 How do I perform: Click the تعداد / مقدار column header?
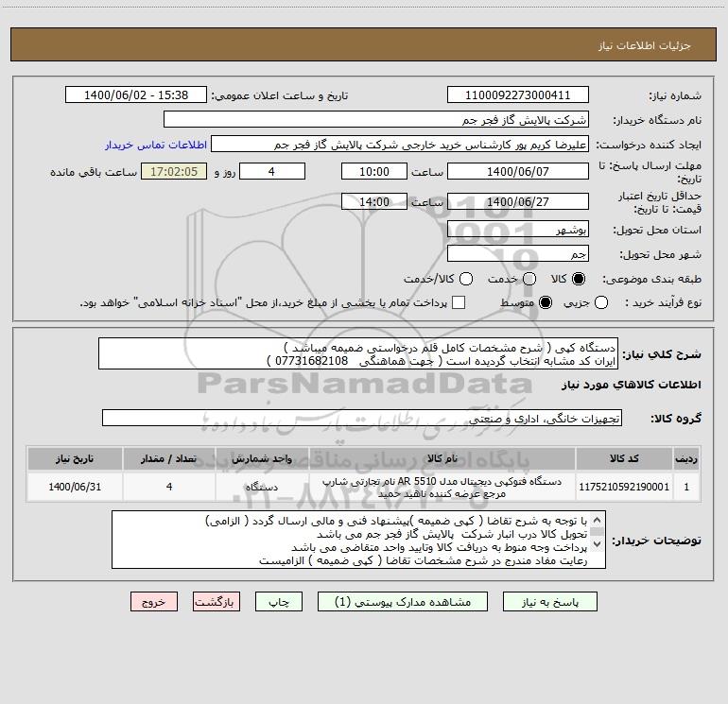[x=169, y=458]
